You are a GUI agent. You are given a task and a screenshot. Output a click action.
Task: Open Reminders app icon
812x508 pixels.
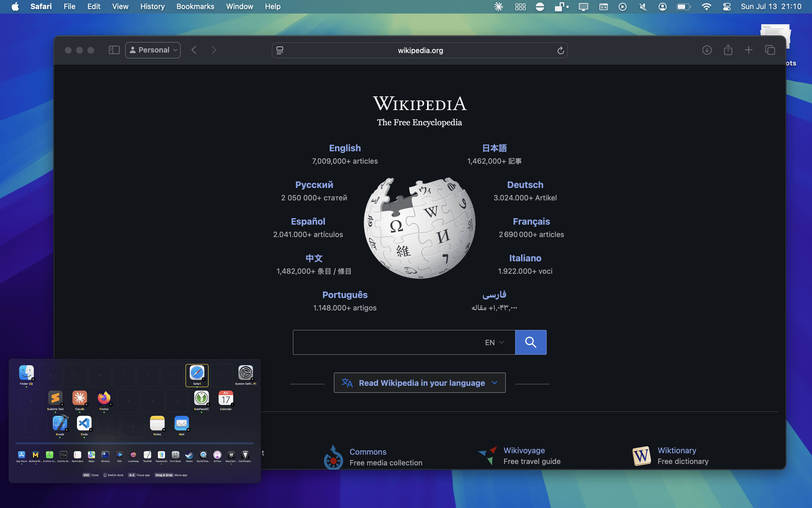click(x=78, y=455)
